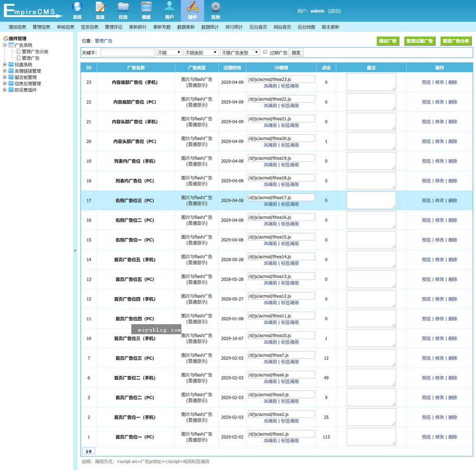Viewport: 476px width, 470px height.
Task: Click the 管理广告 page icon in tree
Action: 19,58
